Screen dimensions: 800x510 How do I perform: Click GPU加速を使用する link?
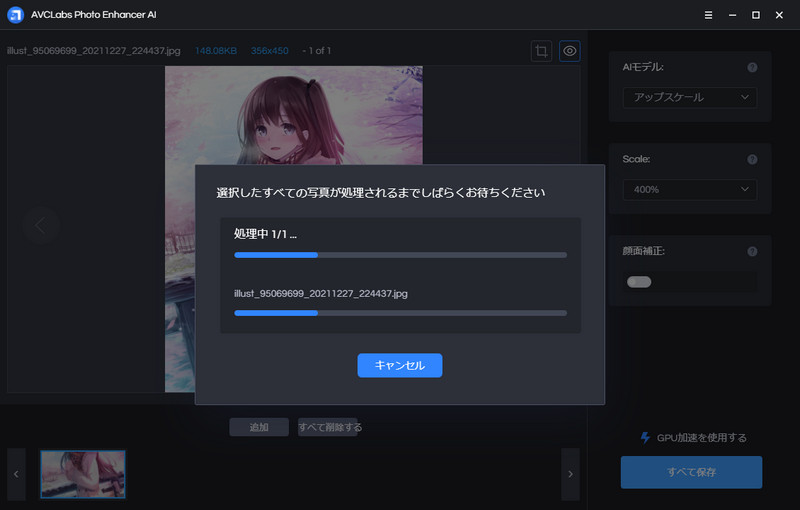702,438
